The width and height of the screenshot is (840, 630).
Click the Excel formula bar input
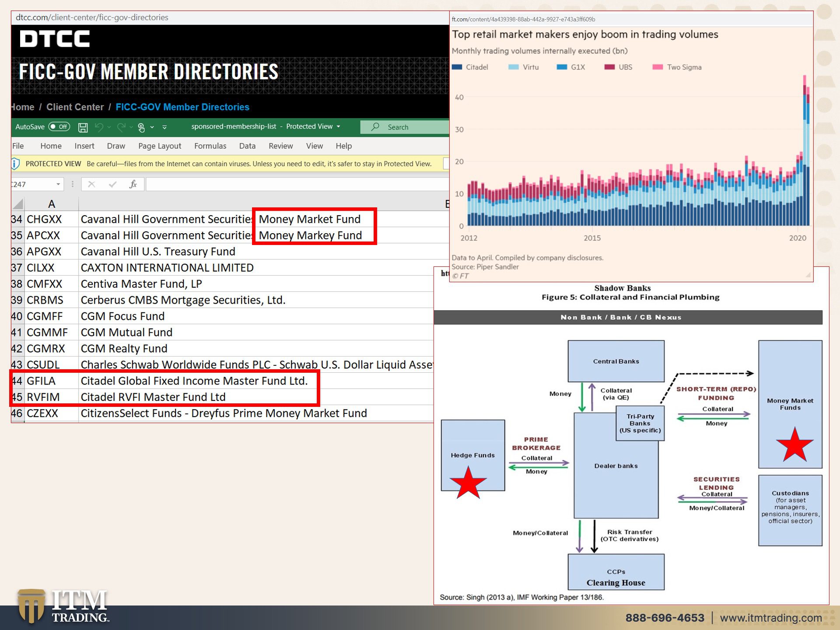pos(297,184)
